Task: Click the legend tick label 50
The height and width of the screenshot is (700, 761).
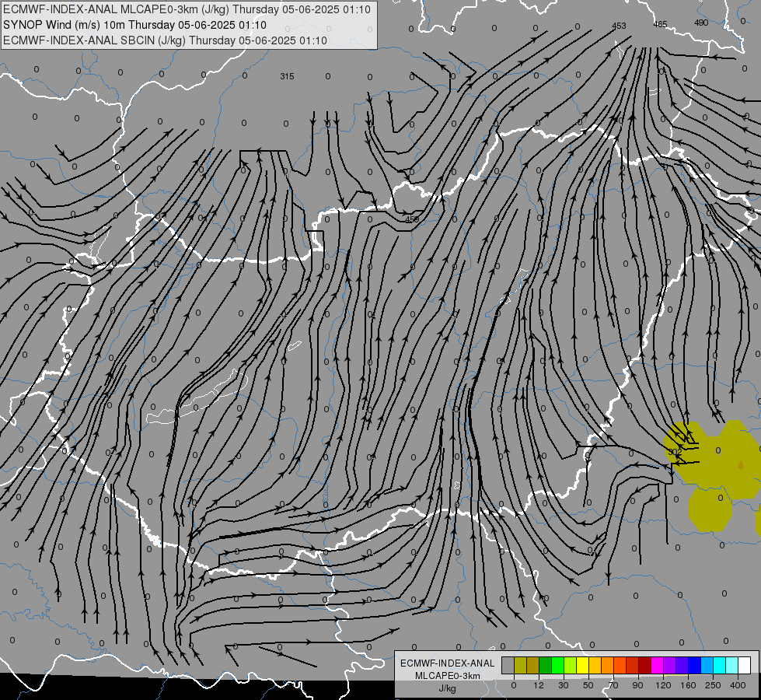Action: click(x=588, y=685)
